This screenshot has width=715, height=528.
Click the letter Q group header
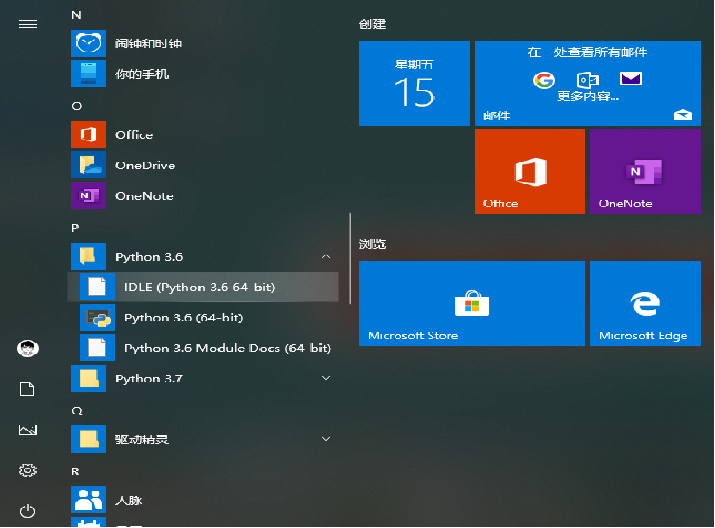point(77,411)
